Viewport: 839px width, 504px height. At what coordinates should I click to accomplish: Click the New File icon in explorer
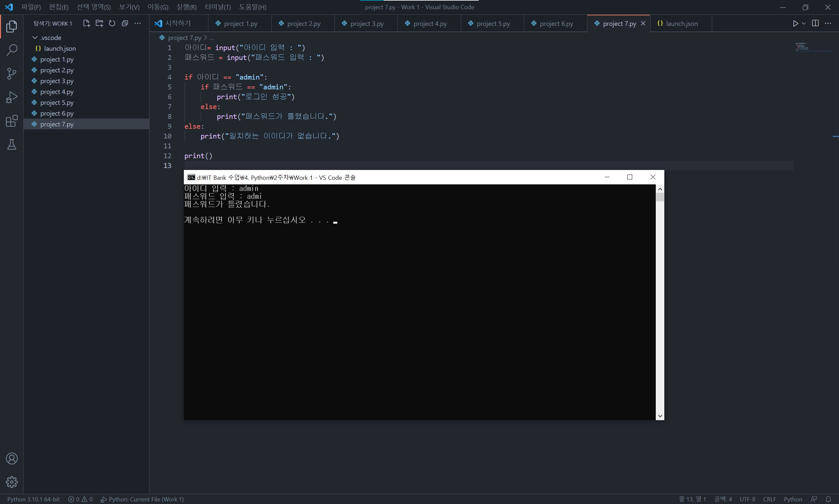click(x=86, y=24)
